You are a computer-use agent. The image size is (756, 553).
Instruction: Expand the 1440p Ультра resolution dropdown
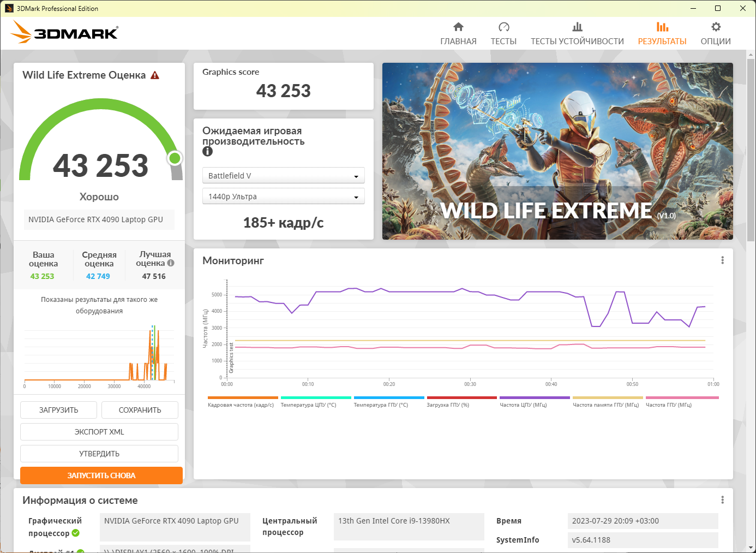click(x=283, y=197)
